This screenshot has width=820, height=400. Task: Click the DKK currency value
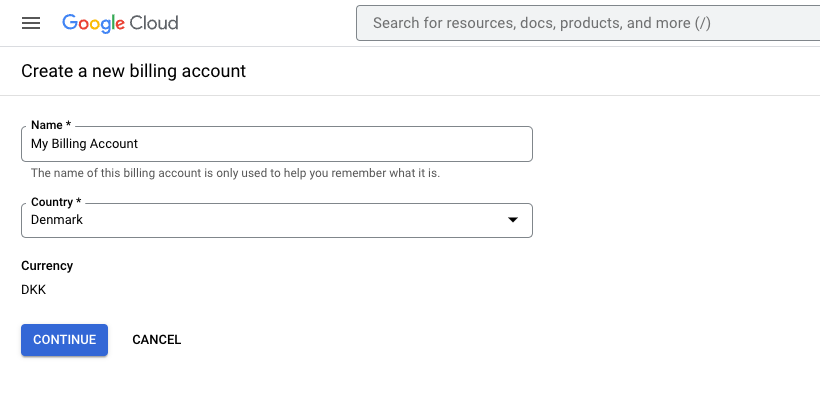pos(33,290)
